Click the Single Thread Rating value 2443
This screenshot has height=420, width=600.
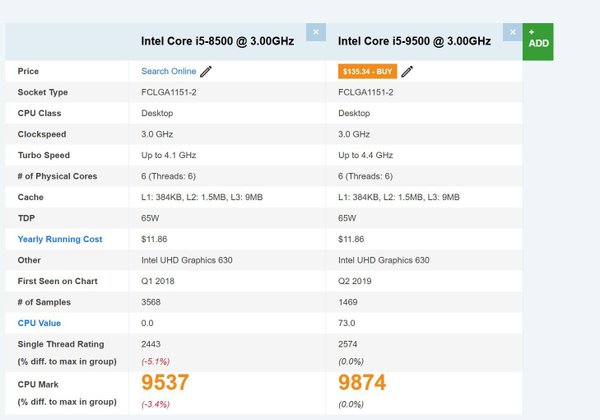[x=151, y=344]
